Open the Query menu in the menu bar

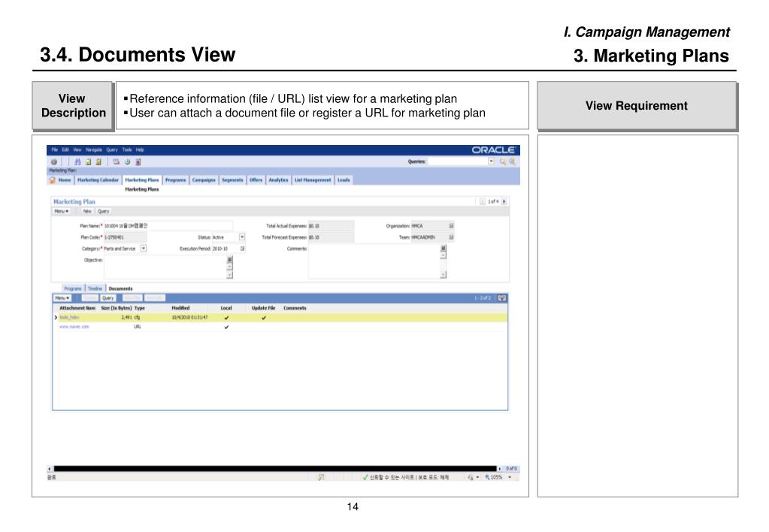click(x=112, y=150)
